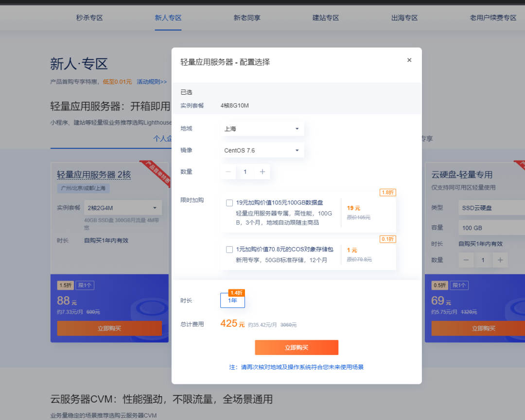Increase quantity on the 云硬盘 card
Image resolution: width=525 pixels, height=420 pixels.
point(500,260)
